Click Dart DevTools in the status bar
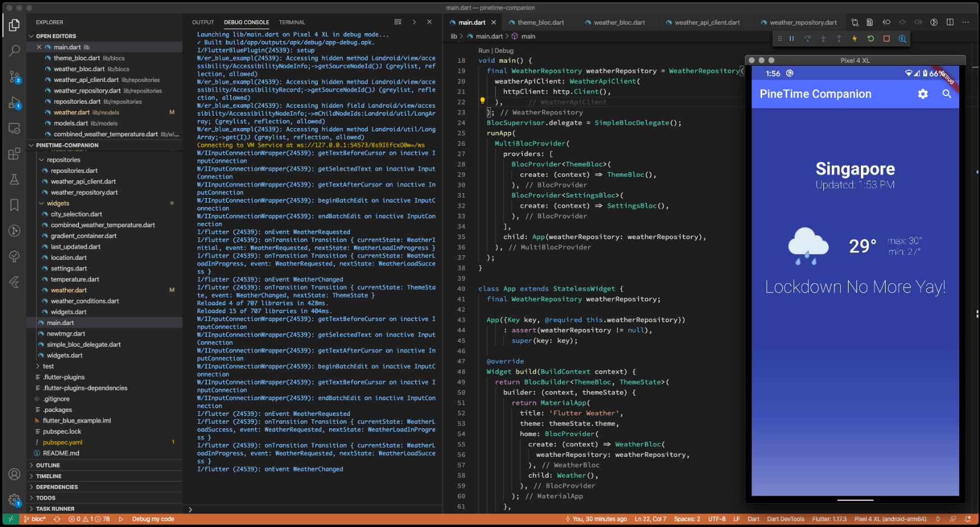Viewport: 980px width, 527px height. click(785, 519)
